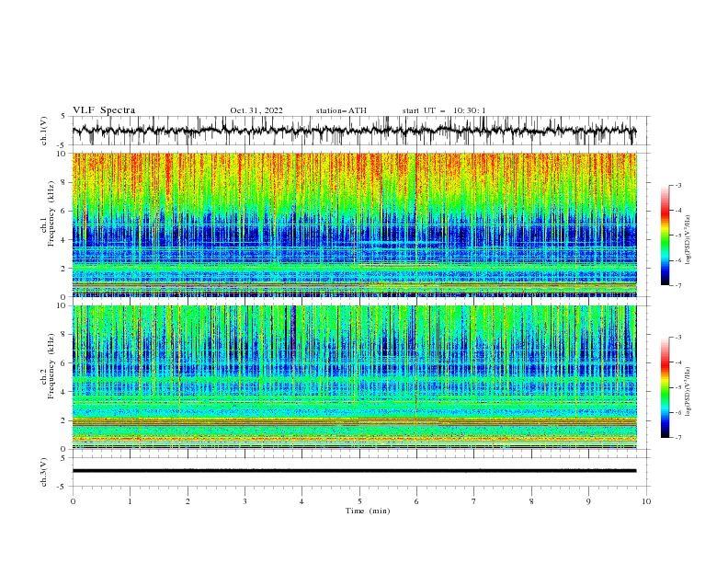Click the ch.3 flat voltage trace panel
The image size is (728, 563).
360,472
